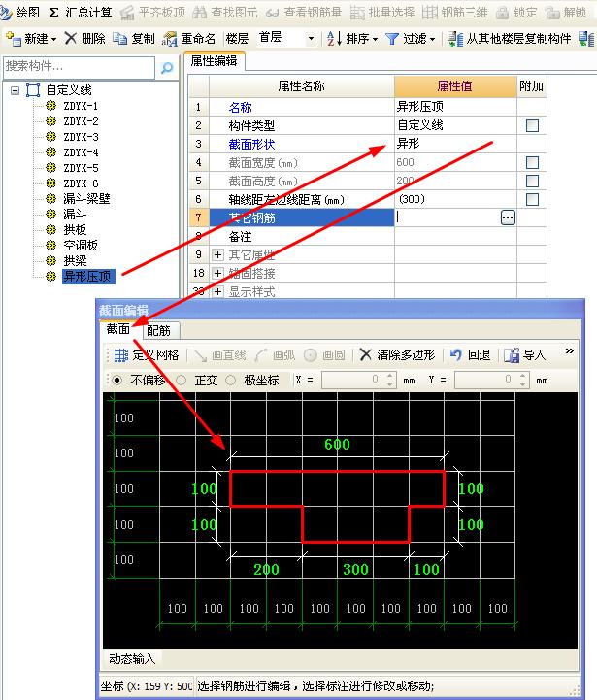The height and width of the screenshot is (700, 597).
Task: Click the 锁定 lock icon
Action: [x=502, y=13]
